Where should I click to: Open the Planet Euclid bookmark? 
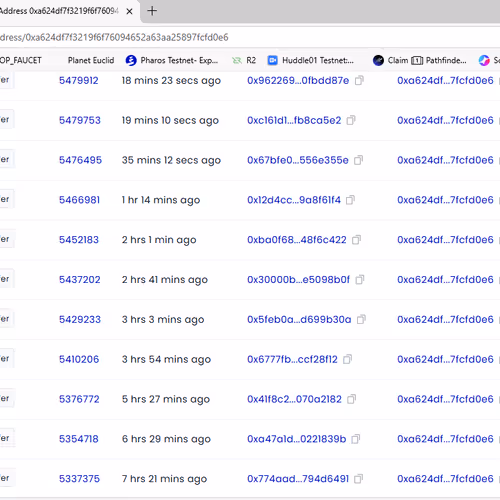(x=91, y=60)
